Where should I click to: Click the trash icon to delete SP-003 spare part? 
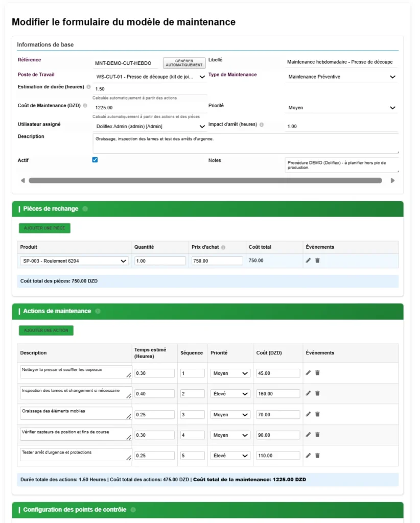click(x=317, y=260)
